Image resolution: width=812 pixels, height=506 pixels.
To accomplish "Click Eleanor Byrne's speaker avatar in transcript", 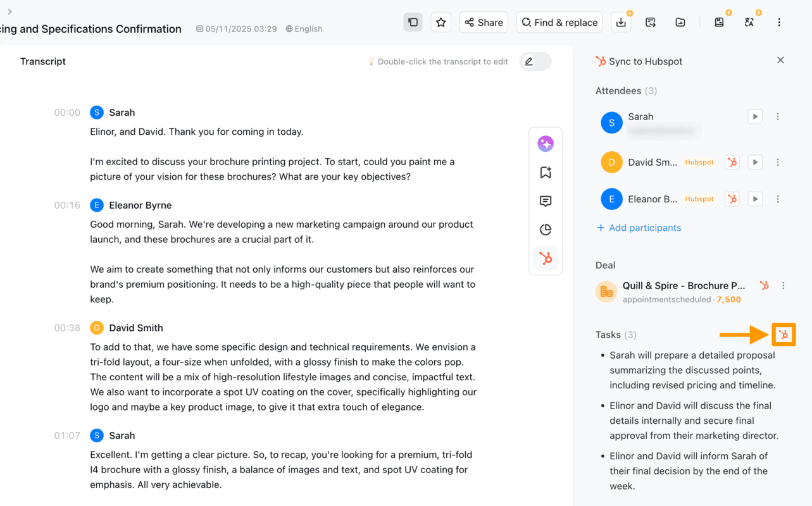I will (x=97, y=205).
